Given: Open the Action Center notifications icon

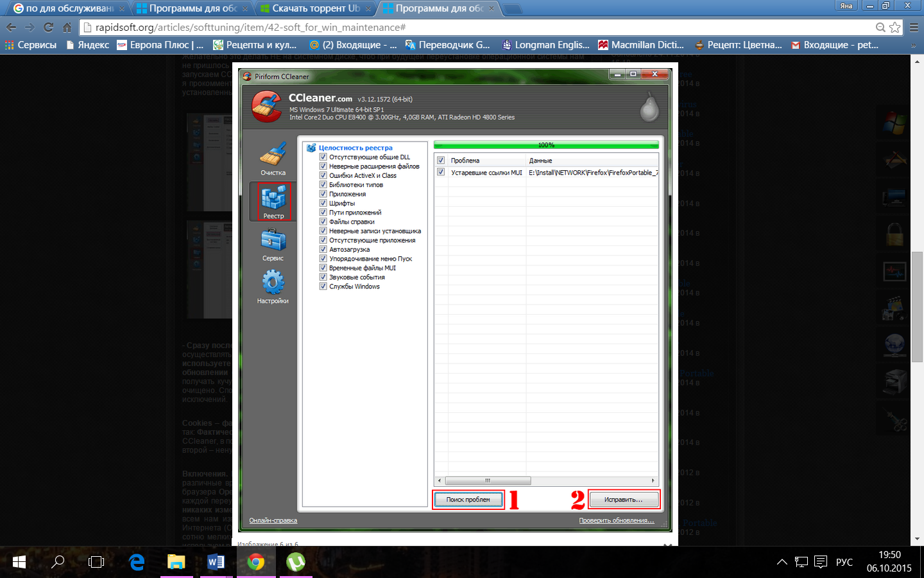Looking at the screenshot, I should coord(821,562).
